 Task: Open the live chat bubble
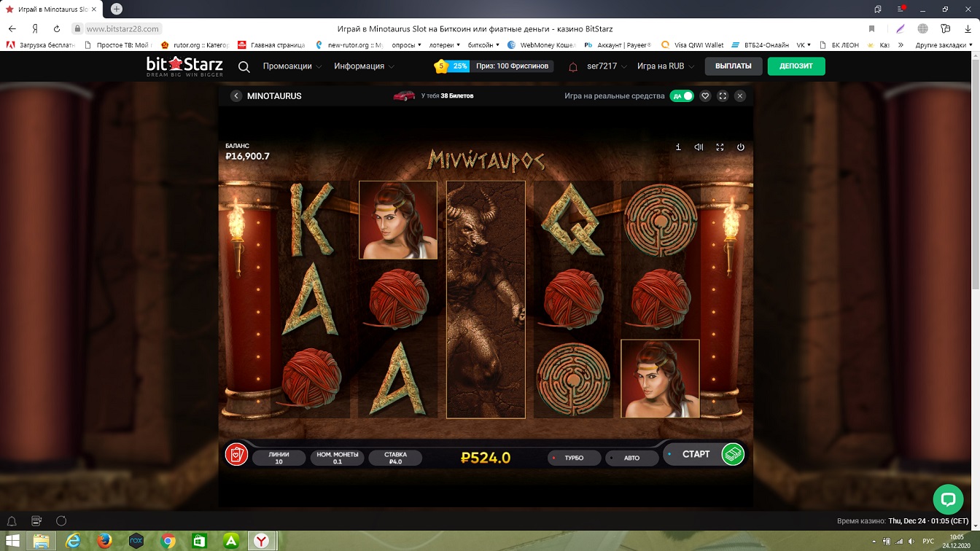coord(948,499)
